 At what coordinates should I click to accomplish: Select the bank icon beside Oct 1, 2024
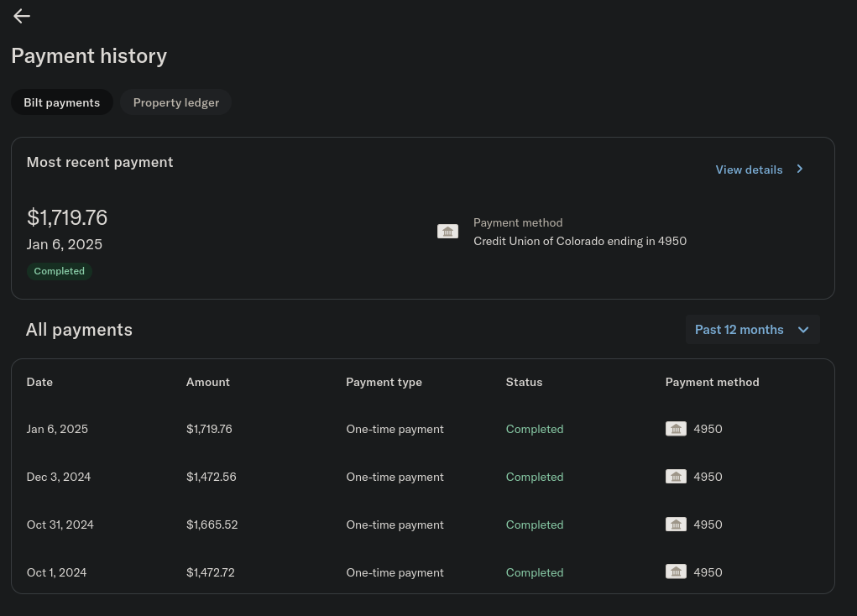[x=676, y=572]
